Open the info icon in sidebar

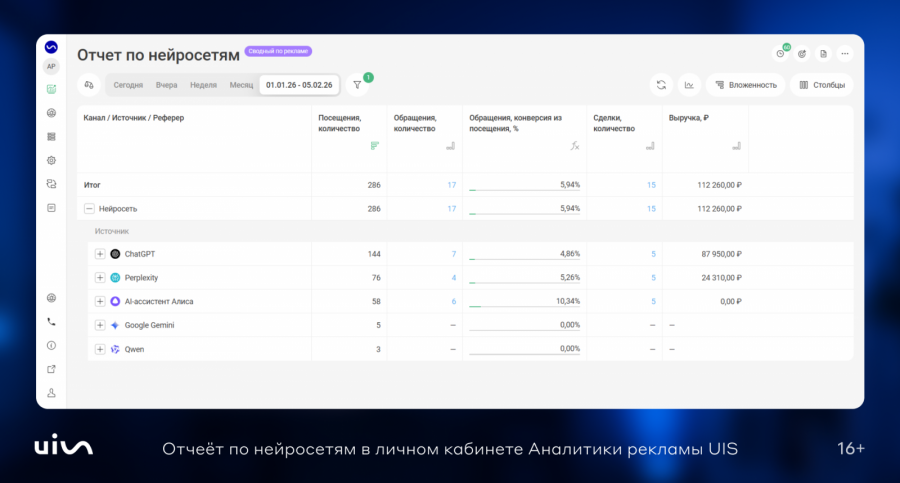51,345
